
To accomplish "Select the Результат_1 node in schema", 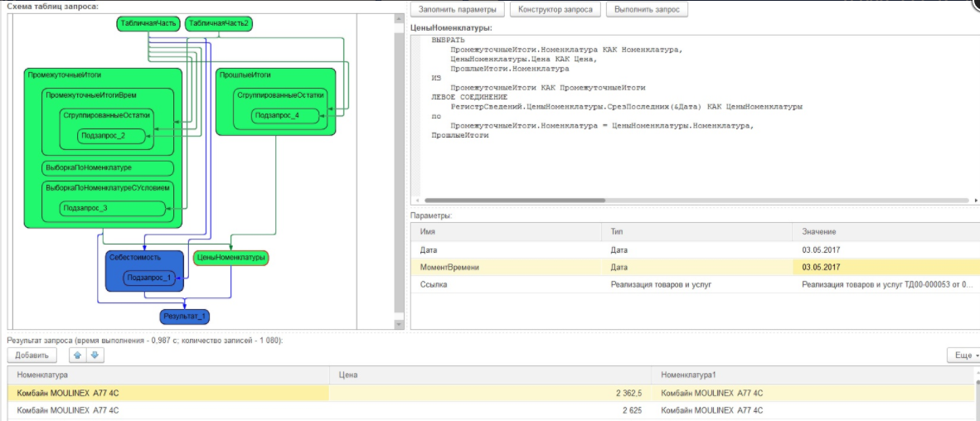I will click(x=184, y=317).
